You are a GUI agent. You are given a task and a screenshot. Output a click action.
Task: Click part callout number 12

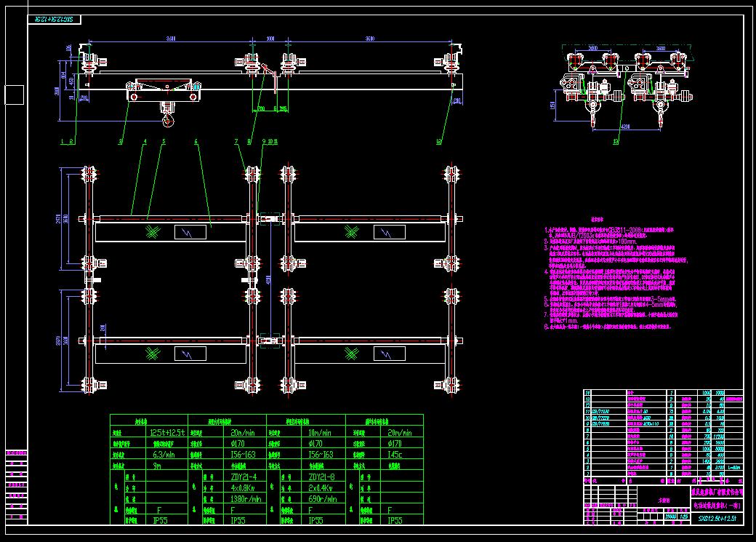[x=439, y=141]
